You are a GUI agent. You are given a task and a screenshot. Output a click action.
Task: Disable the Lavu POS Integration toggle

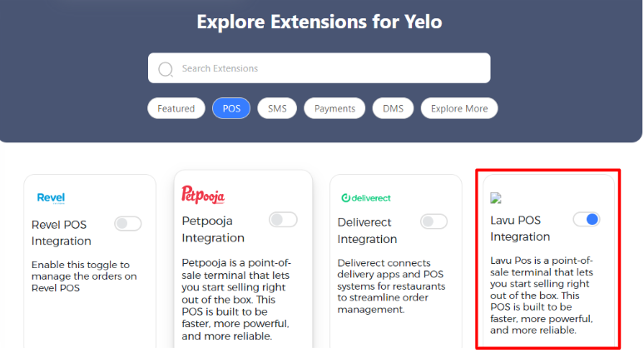[587, 220]
